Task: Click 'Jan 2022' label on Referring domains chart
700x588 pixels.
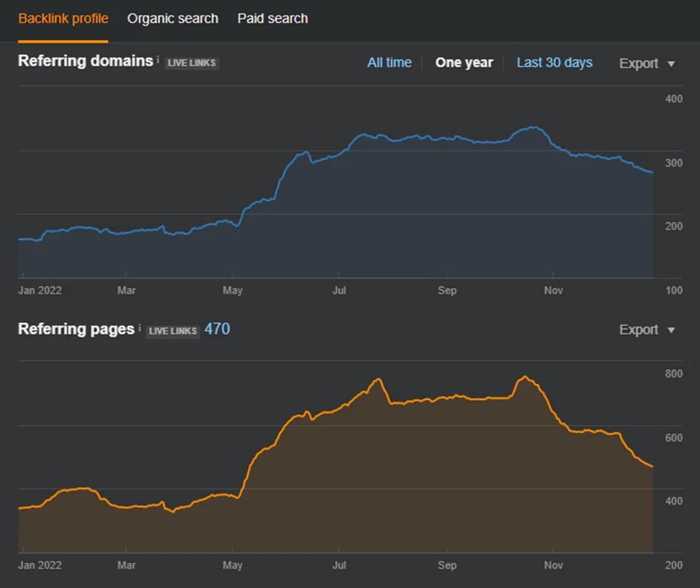Action: click(39, 290)
